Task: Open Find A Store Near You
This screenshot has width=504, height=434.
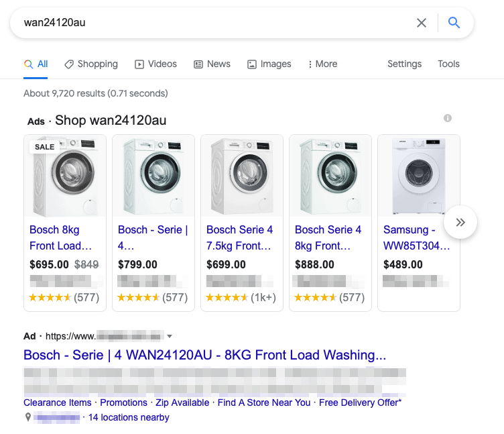Action: [264, 402]
